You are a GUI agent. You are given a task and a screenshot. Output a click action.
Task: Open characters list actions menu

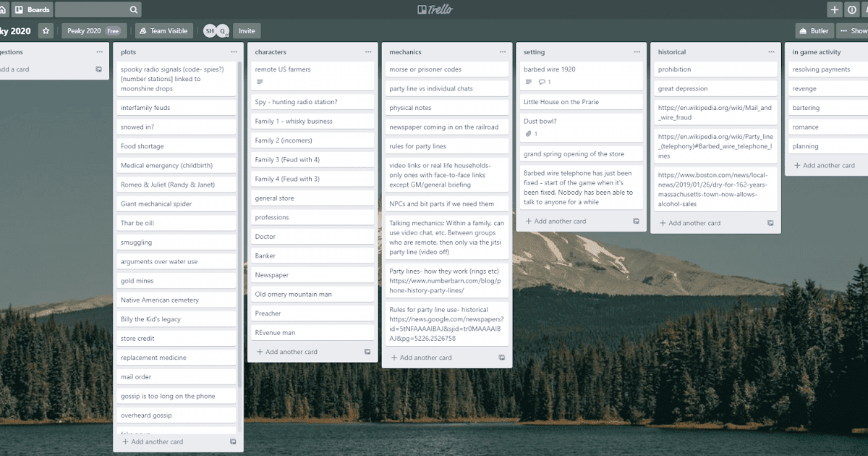click(x=368, y=52)
